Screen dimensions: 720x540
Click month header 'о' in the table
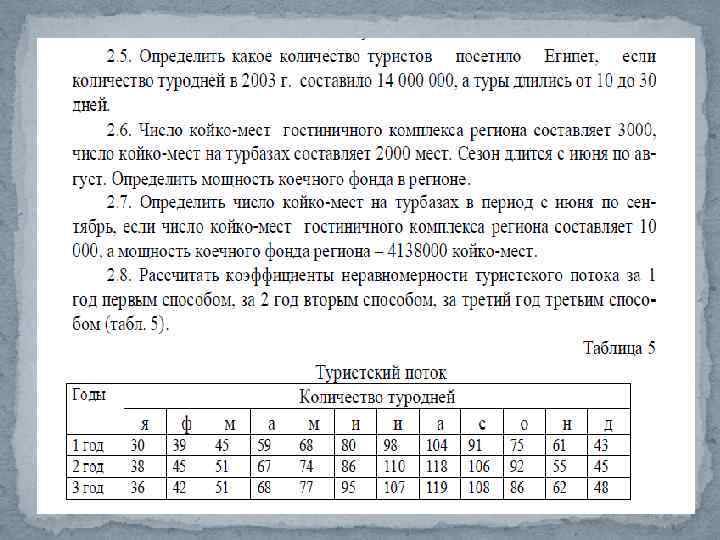point(524,424)
